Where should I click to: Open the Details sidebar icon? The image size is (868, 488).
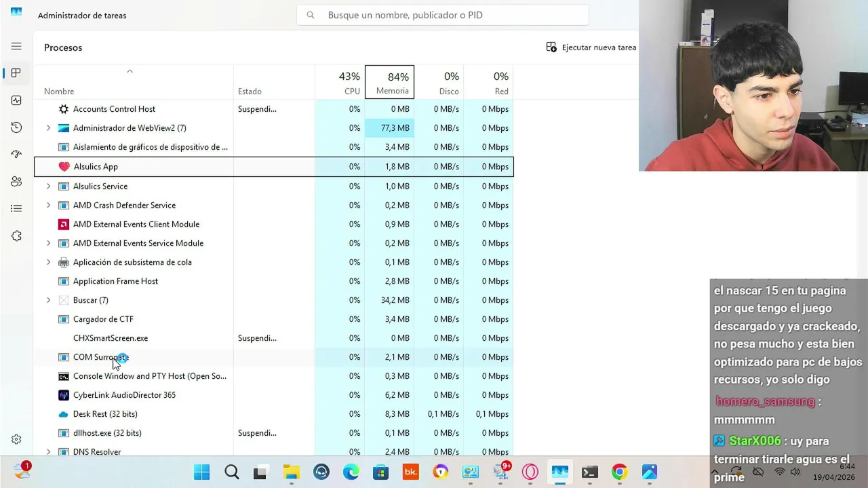[16, 209]
